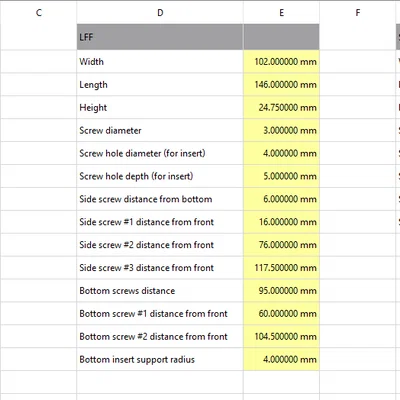Select the Length value cell 146.000000 mm
The width and height of the screenshot is (400, 400).
tap(281, 85)
